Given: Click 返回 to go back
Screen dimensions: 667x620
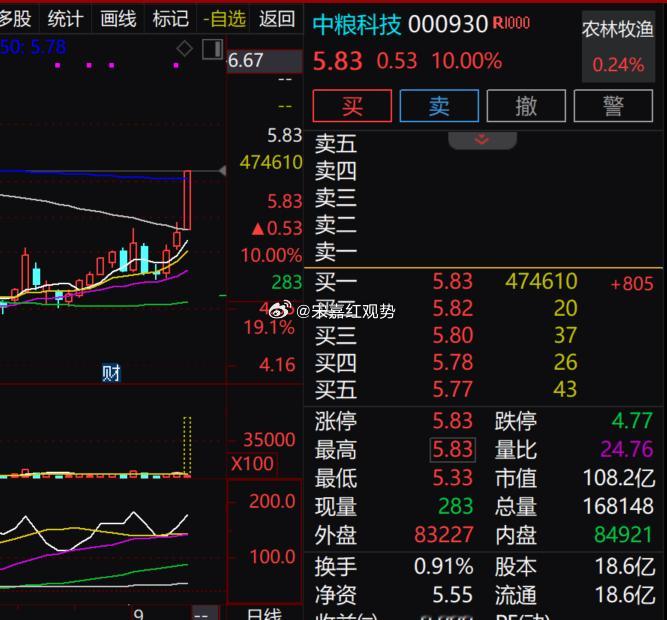Looking at the screenshot, I should [277, 19].
